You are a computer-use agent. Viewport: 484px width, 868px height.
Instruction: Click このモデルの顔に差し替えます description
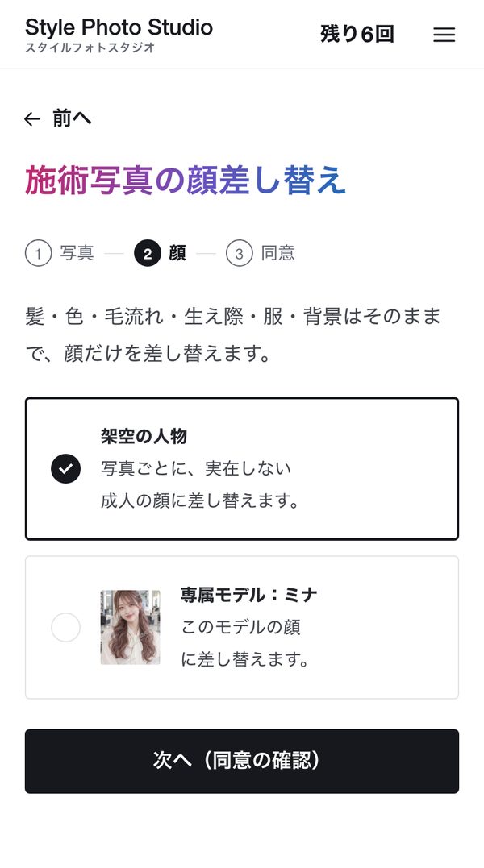244,643
